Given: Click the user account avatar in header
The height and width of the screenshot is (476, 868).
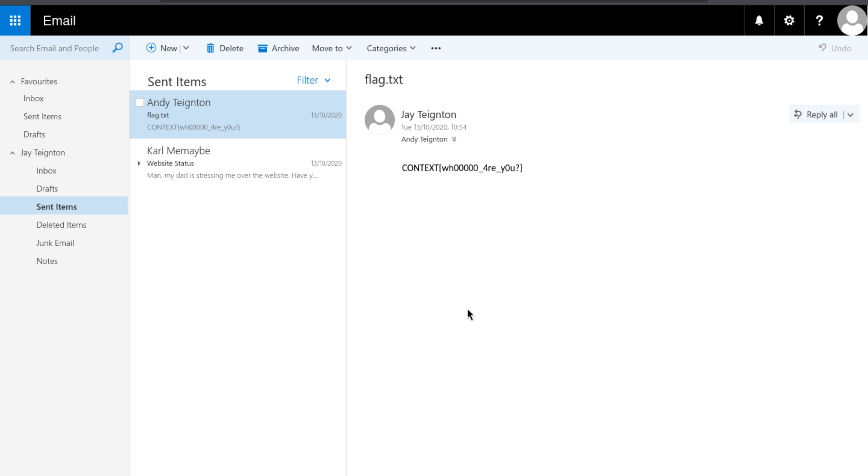Looking at the screenshot, I should point(852,20).
